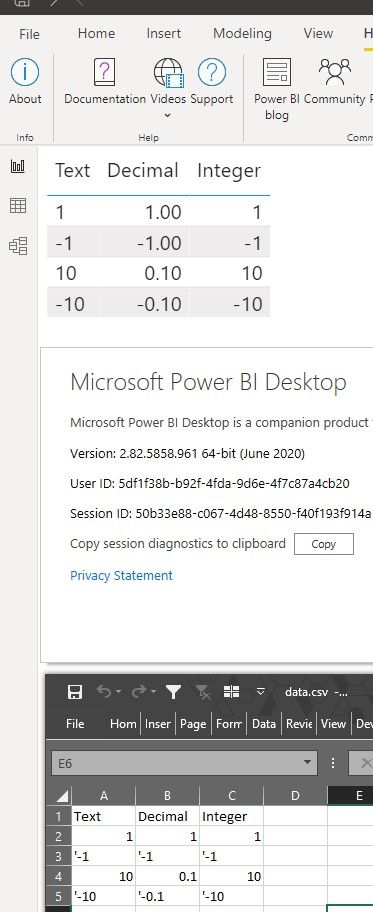Image resolution: width=373 pixels, height=912 pixels.
Task: Select Excel cell B4 containing 0.1
Action: click(x=167, y=876)
